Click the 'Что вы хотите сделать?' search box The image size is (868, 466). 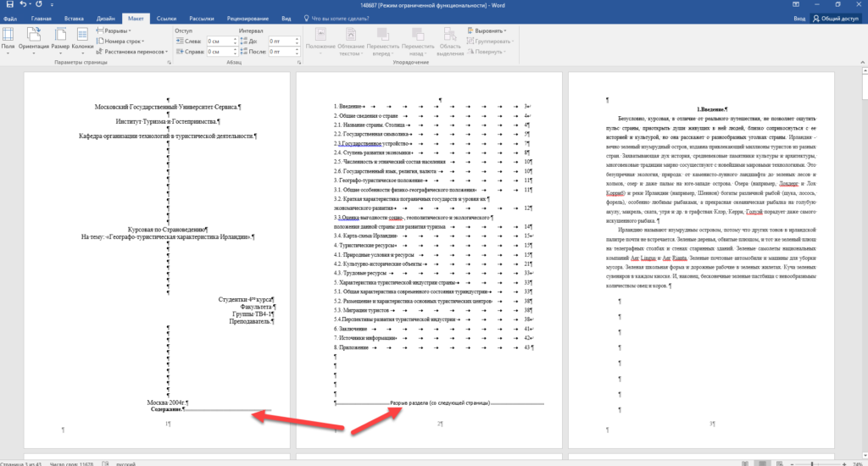click(x=348, y=17)
